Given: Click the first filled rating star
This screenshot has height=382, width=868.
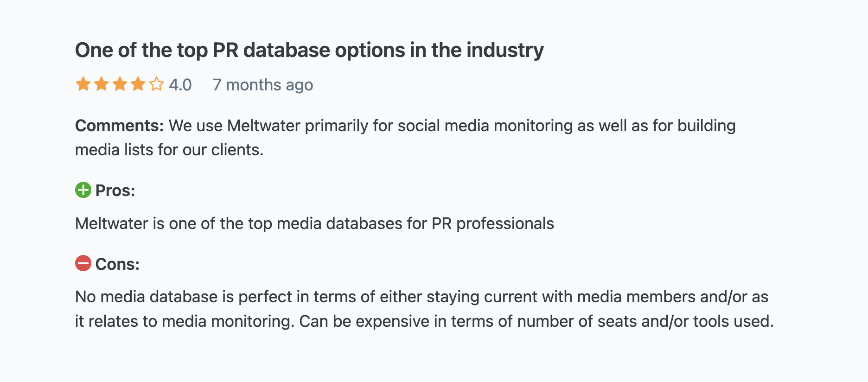Looking at the screenshot, I should (83, 84).
